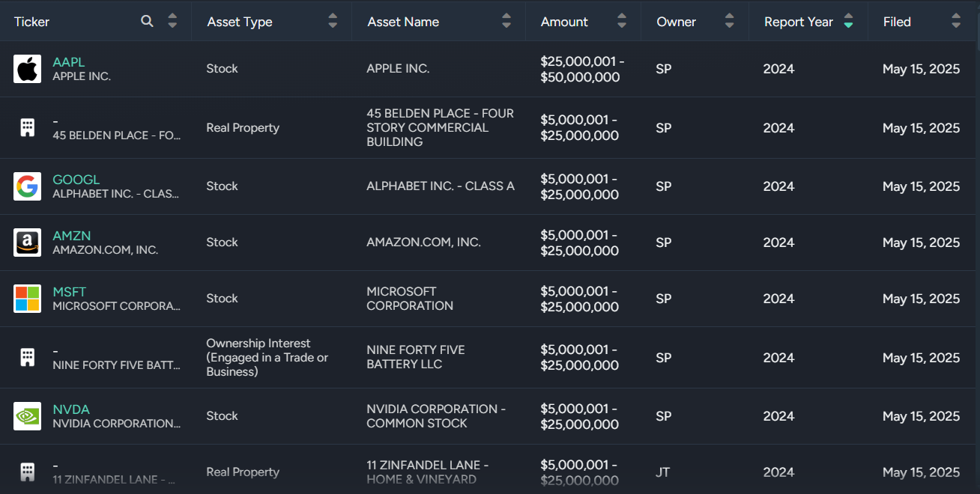Open the GOOGL ticker link

pos(76,180)
